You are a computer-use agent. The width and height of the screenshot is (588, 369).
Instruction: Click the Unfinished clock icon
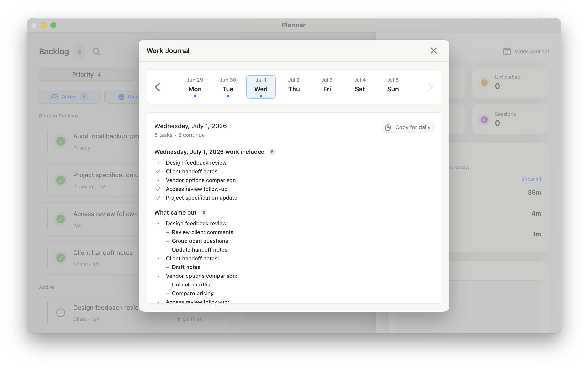[x=484, y=83]
